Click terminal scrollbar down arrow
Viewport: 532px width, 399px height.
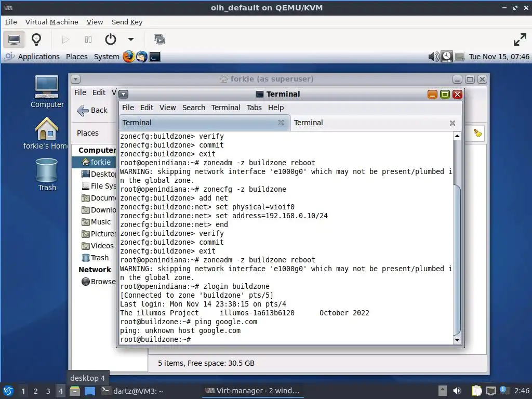pos(457,340)
